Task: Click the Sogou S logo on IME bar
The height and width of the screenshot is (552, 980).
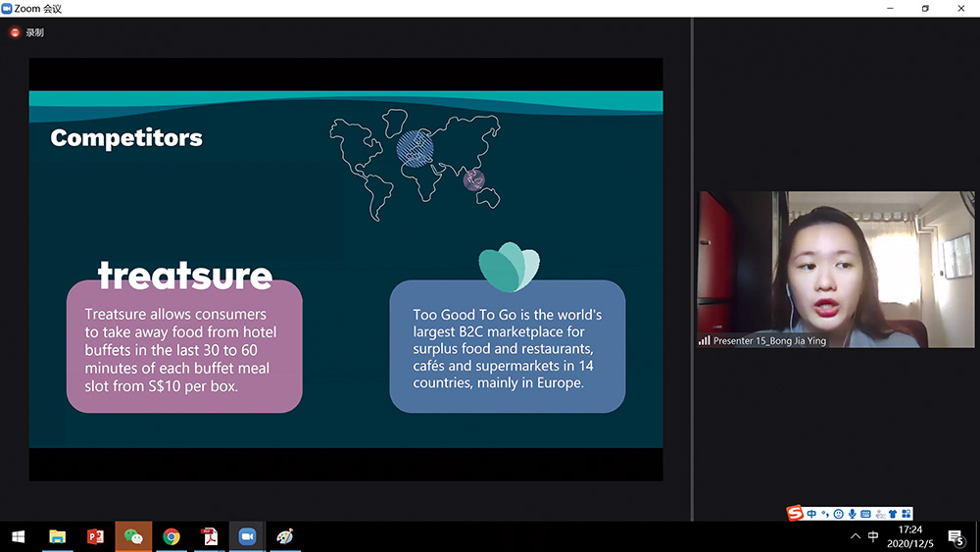Action: click(795, 513)
